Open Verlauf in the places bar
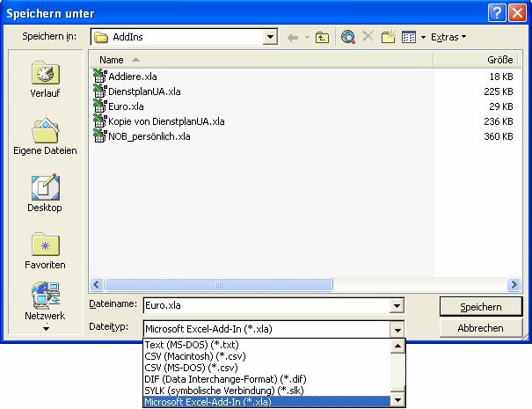The image size is (532, 409). click(x=45, y=80)
